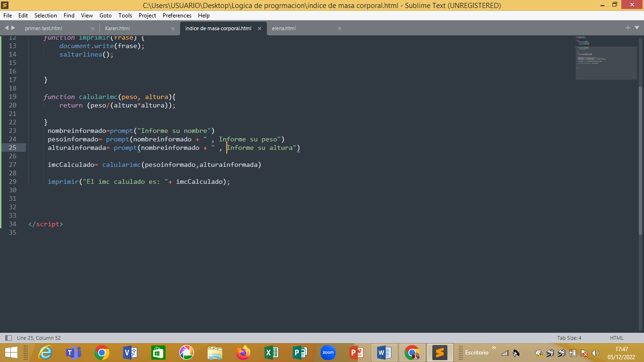Open the Tab Size: 4 selector
This screenshot has height=362, width=644.
569,338
